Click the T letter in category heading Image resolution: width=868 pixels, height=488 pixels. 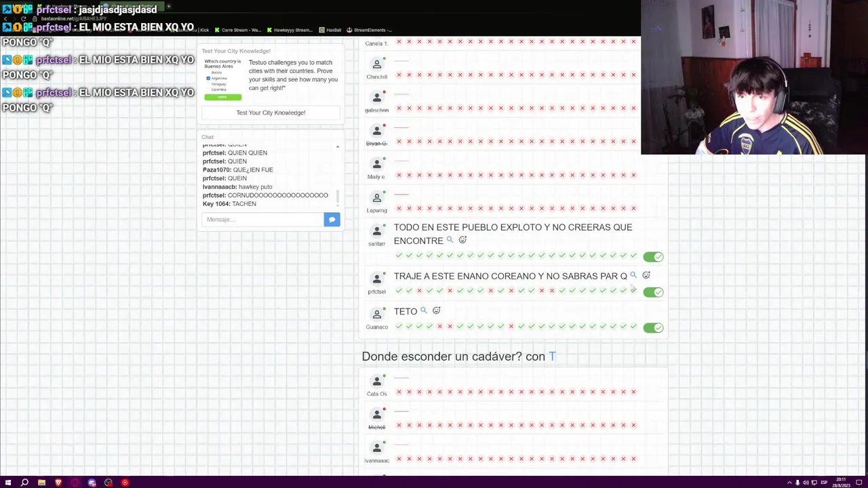pos(552,357)
